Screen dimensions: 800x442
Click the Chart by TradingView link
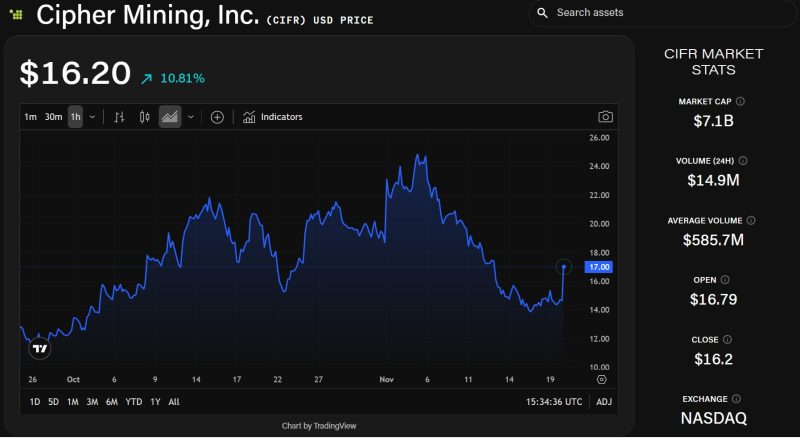[x=319, y=426]
